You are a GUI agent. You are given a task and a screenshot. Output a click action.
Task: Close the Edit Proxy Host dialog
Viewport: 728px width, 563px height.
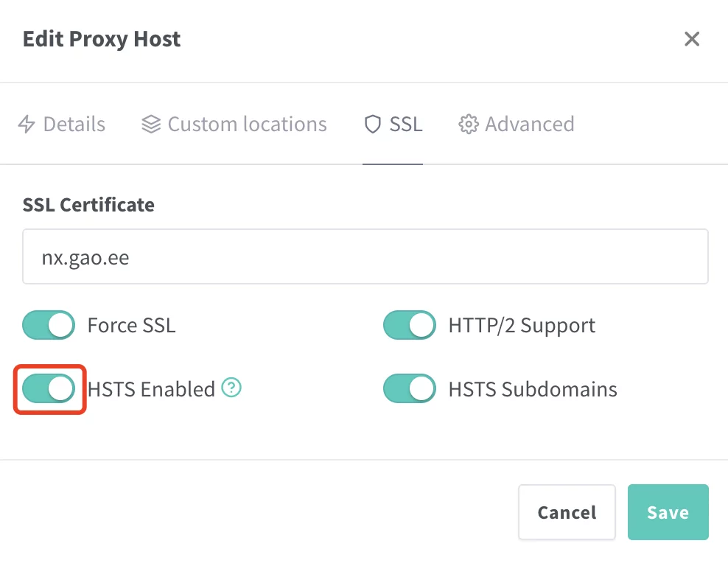click(x=691, y=39)
